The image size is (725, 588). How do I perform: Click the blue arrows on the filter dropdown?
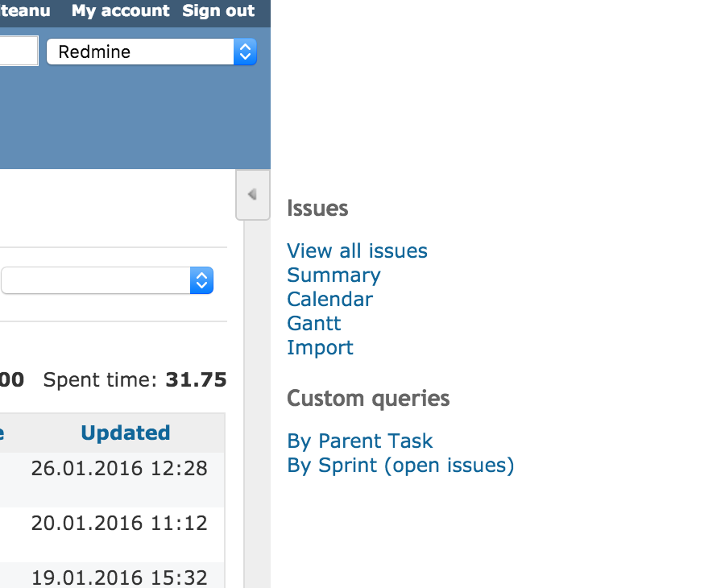point(201,280)
